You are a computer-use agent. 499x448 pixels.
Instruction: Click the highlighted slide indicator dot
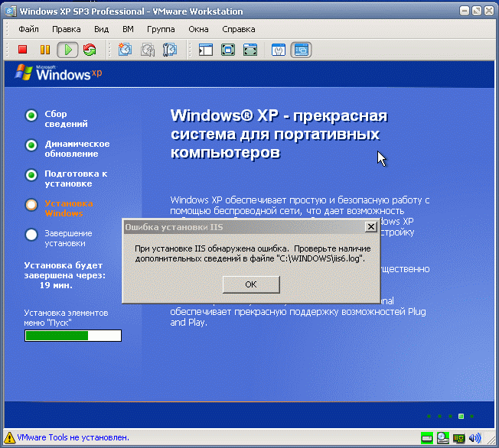(x=461, y=416)
